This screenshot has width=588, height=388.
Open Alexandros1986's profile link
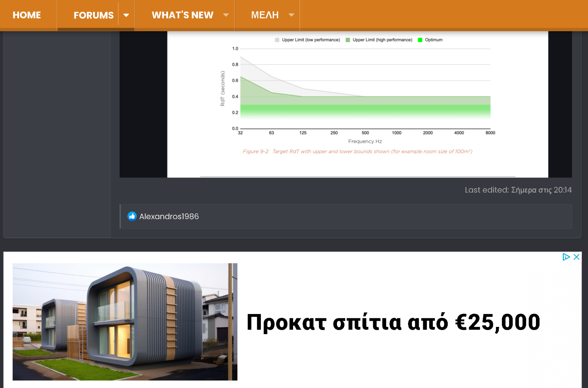click(169, 216)
